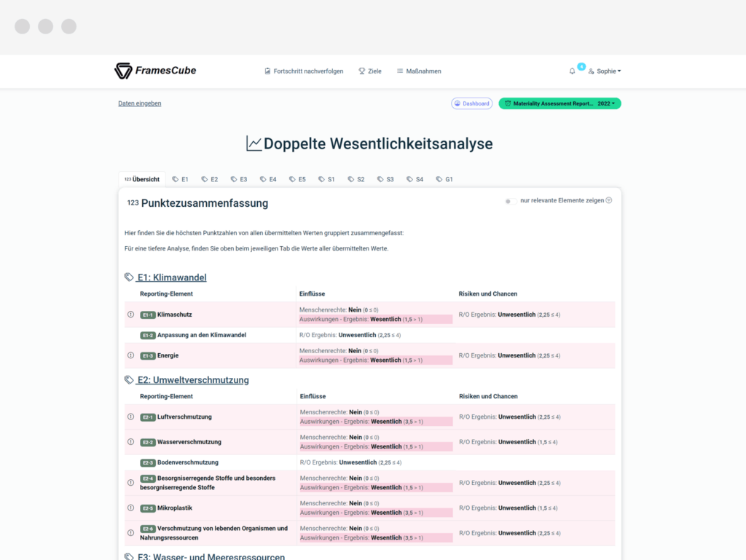Click the E1-3 badge
746x560 pixels.
(147, 355)
